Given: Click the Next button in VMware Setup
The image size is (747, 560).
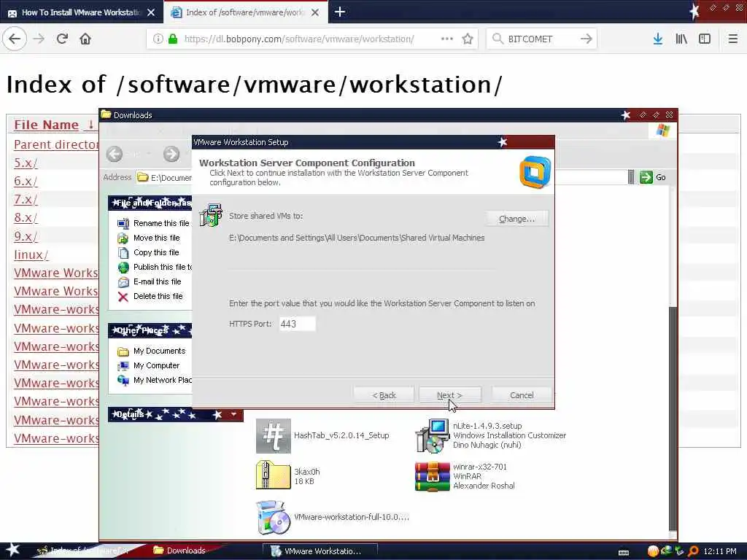Looking at the screenshot, I should click(x=449, y=395).
